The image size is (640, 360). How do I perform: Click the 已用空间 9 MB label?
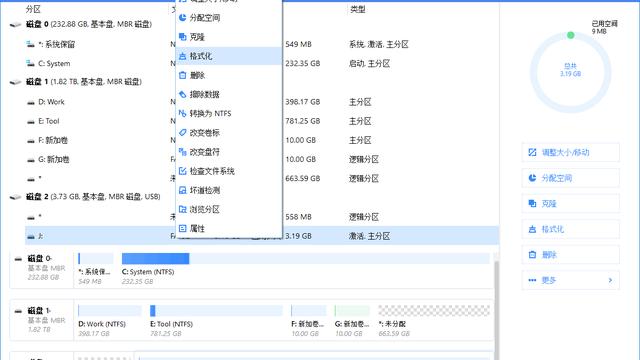[x=604, y=27]
